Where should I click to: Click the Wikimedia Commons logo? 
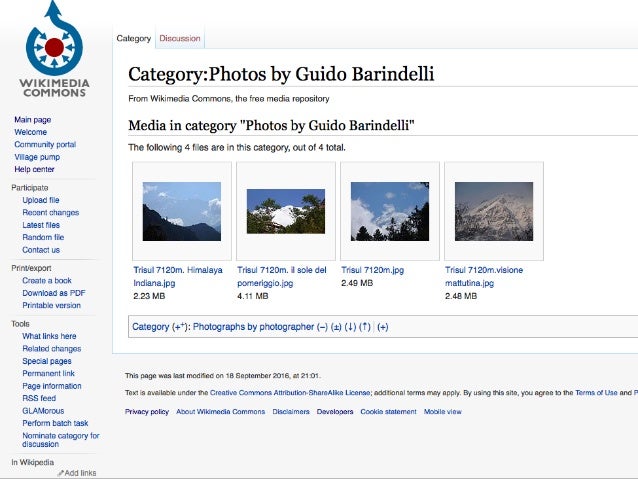point(55,49)
